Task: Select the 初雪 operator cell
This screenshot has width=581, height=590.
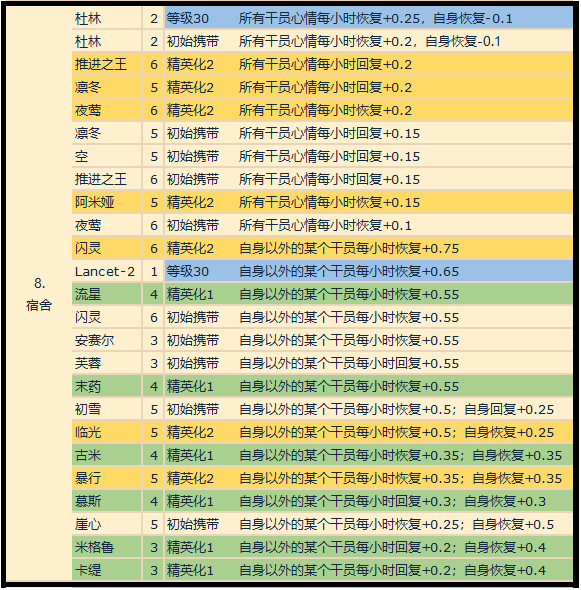Action: (107, 409)
